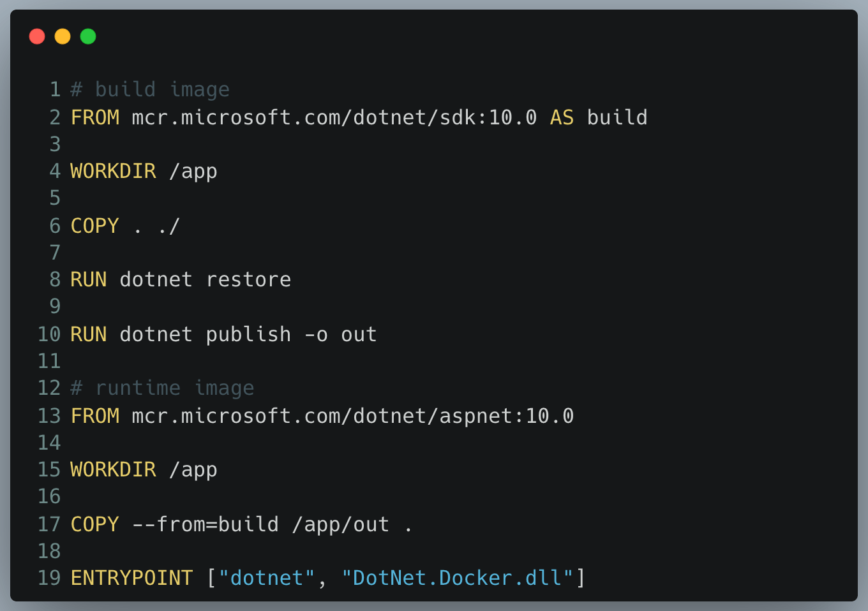Click the aspnet:10.0 image URL text
Screen dimensions: 868x611
[352, 416]
